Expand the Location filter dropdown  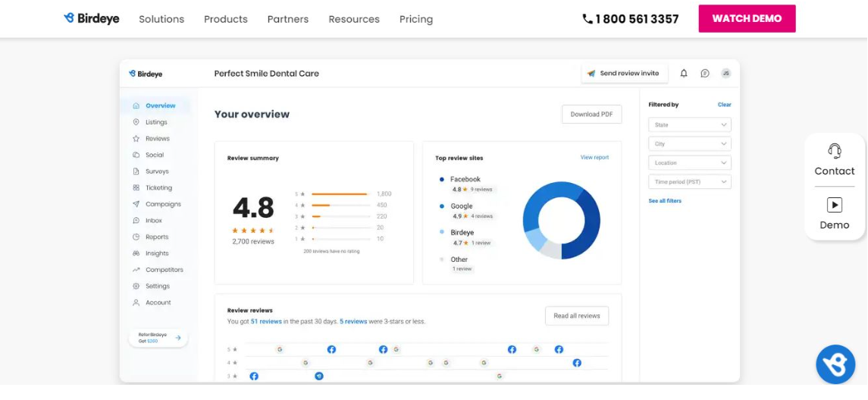click(690, 163)
